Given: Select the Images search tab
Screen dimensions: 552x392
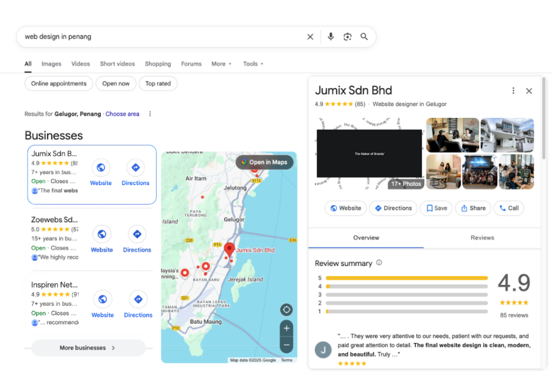Looking at the screenshot, I should click(51, 64).
